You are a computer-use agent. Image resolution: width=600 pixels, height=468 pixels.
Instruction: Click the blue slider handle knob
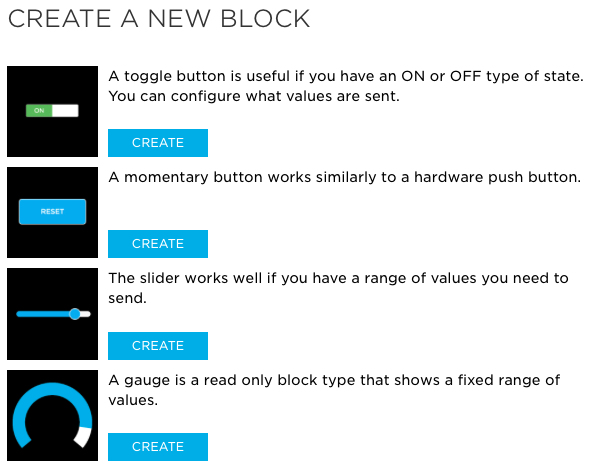[x=75, y=314]
